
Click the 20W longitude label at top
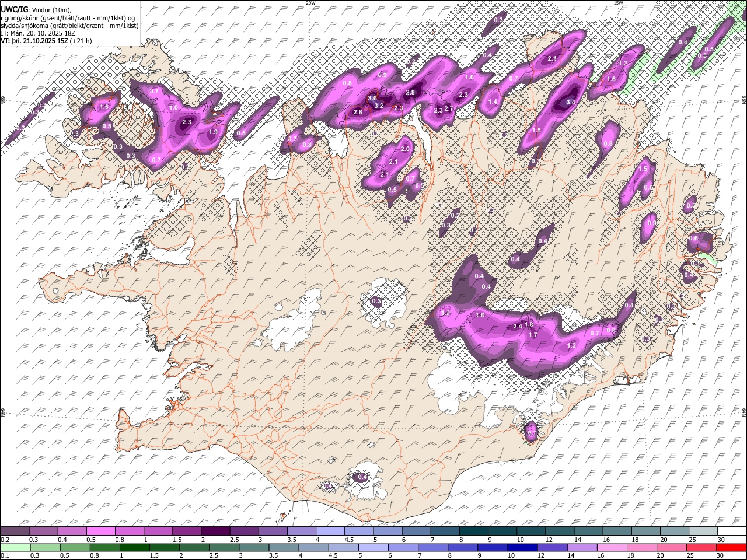point(310,3)
